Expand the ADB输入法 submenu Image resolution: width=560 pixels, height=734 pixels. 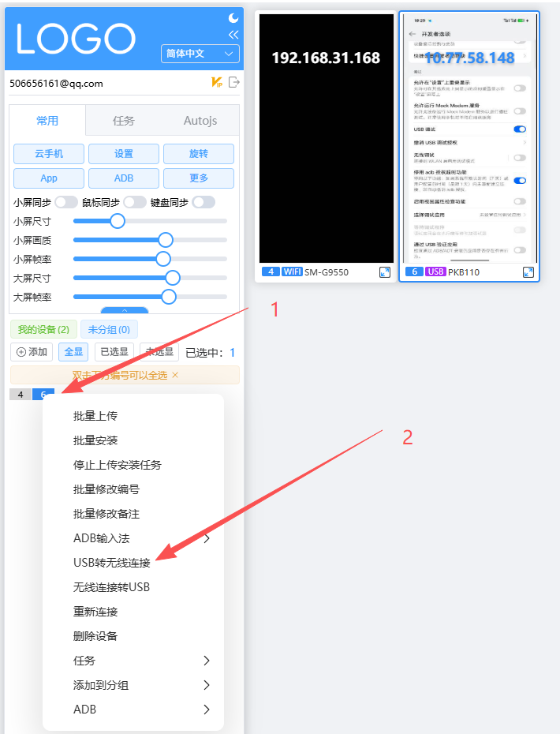[x=133, y=538]
